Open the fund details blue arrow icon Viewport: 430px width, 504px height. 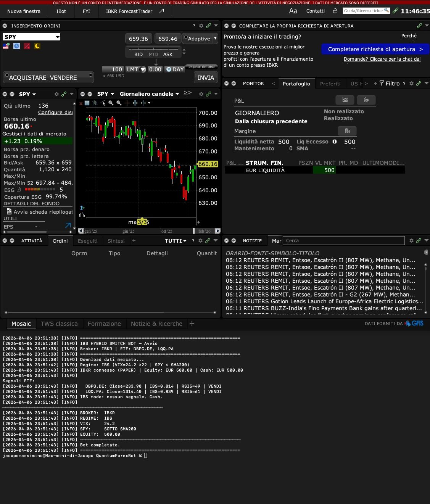(68, 226)
